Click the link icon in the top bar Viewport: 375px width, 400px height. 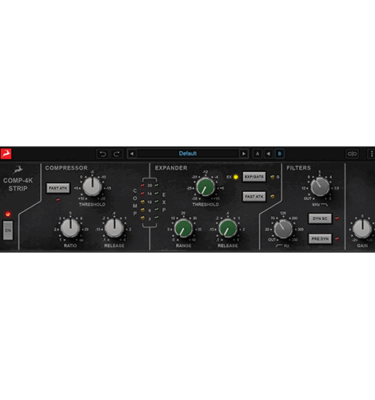(x=352, y=154)
